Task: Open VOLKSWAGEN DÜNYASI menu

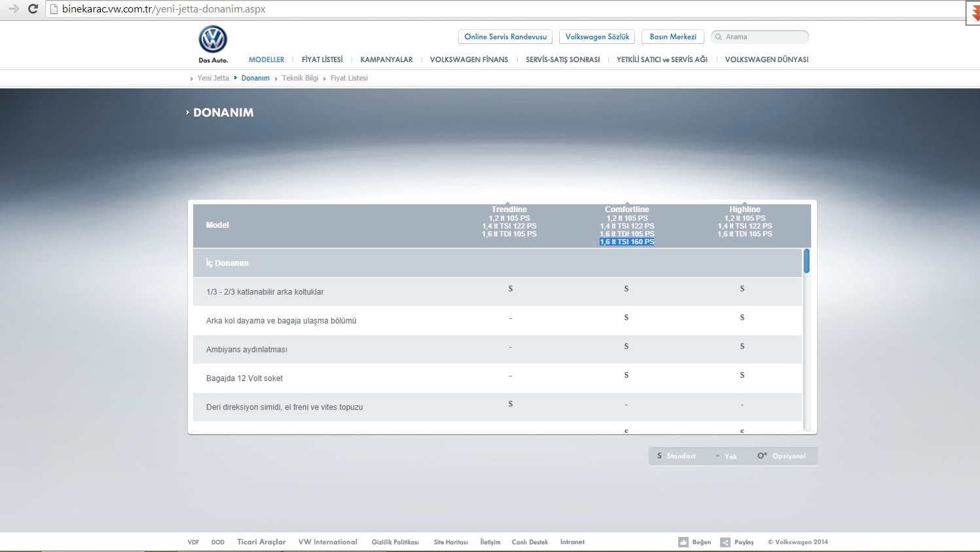Action: (x=767, y=60)
